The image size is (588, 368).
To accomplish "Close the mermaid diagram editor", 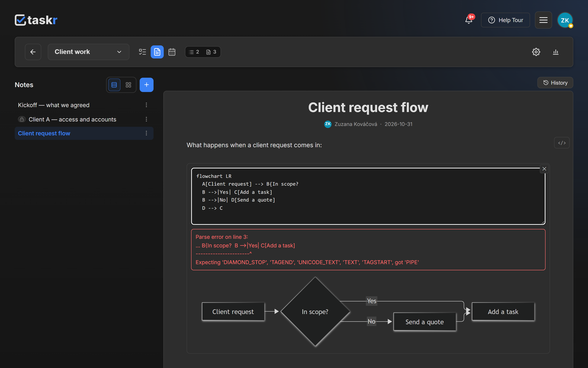I will [544, 169].
